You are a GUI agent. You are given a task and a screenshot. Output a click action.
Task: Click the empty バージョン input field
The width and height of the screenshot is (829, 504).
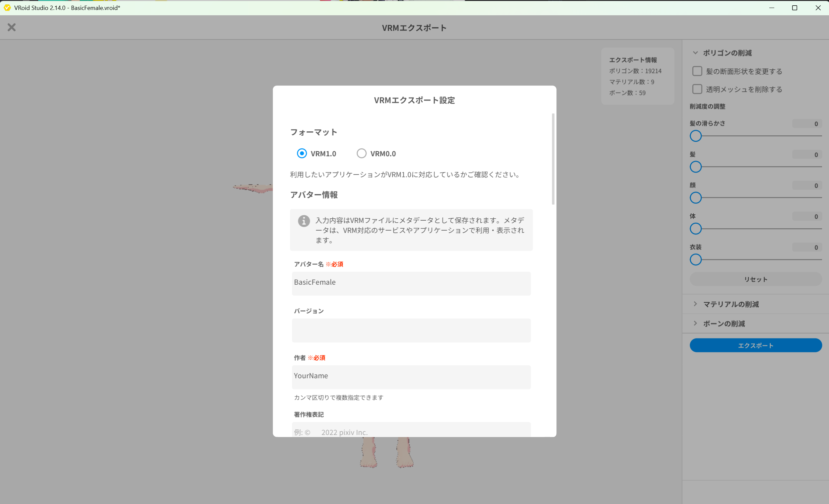(411, 330)
